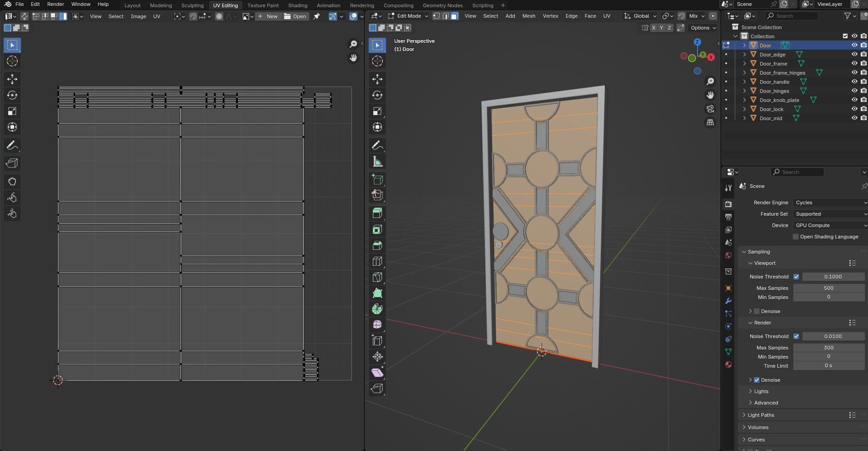
Task: Expand Door_mid in the outliner
Action: (x=744, y=118)
